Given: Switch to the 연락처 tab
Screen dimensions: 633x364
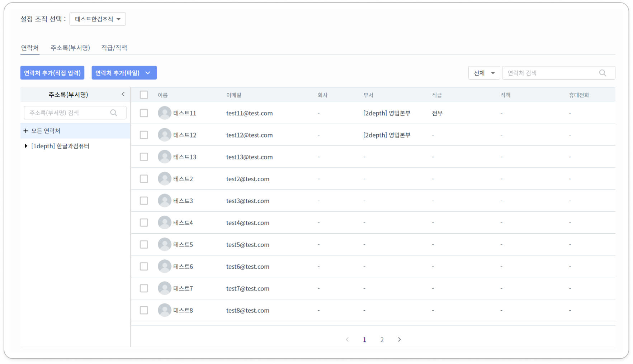Looking at the screenshot, I should [30, 48].
